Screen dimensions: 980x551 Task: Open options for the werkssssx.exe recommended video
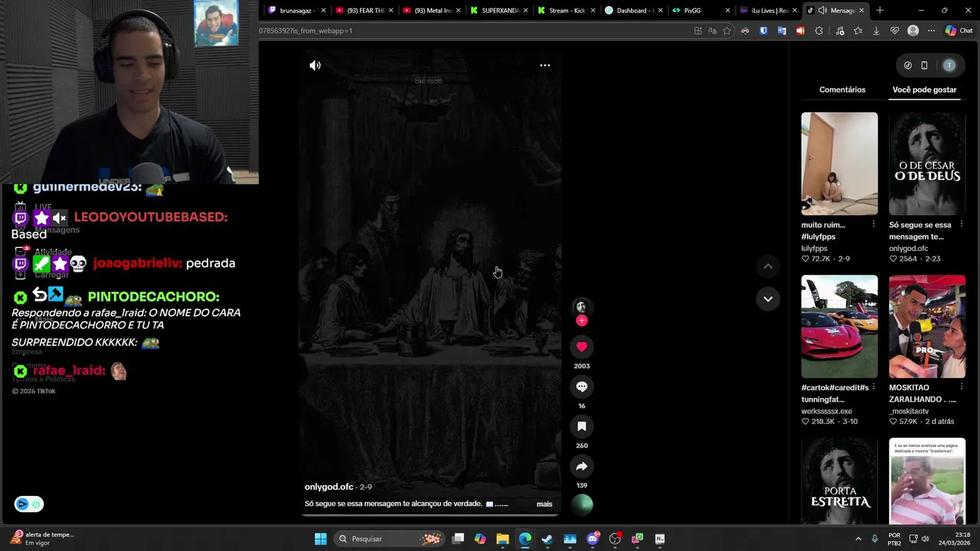[x=874, y=387]
